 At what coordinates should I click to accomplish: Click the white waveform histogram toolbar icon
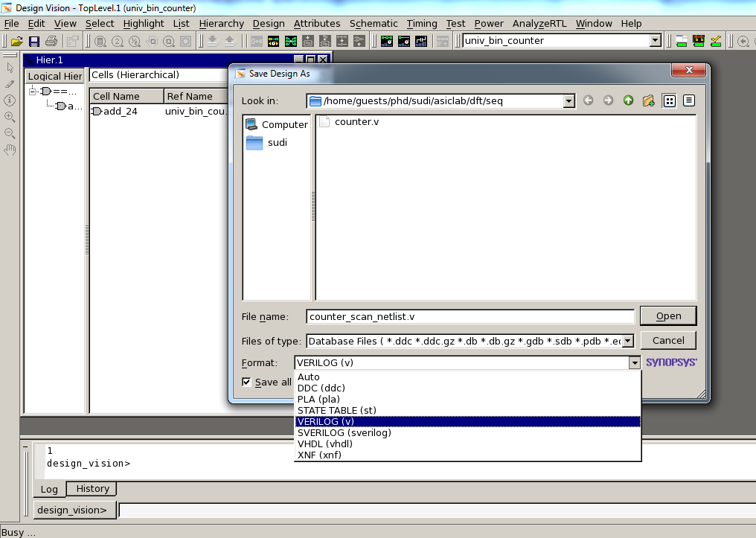pos(421,42)
